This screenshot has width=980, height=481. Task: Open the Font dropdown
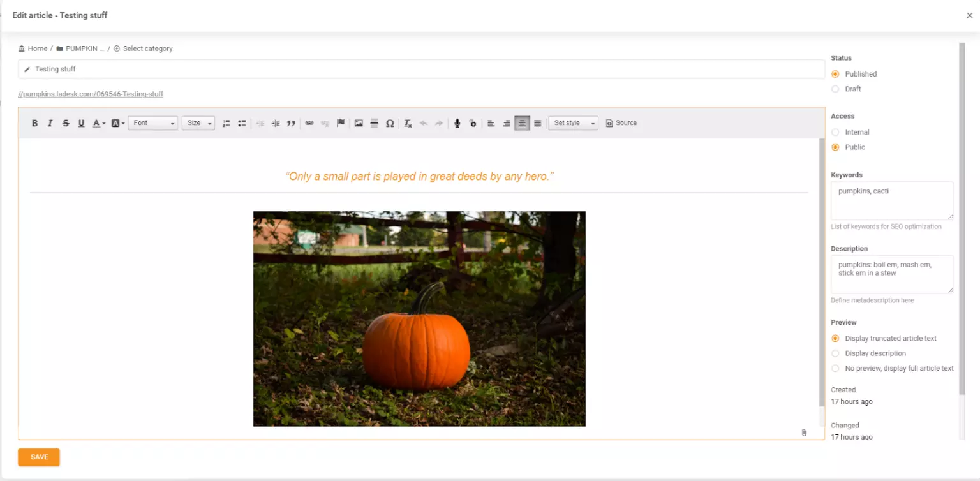click(x=152, y=122)
